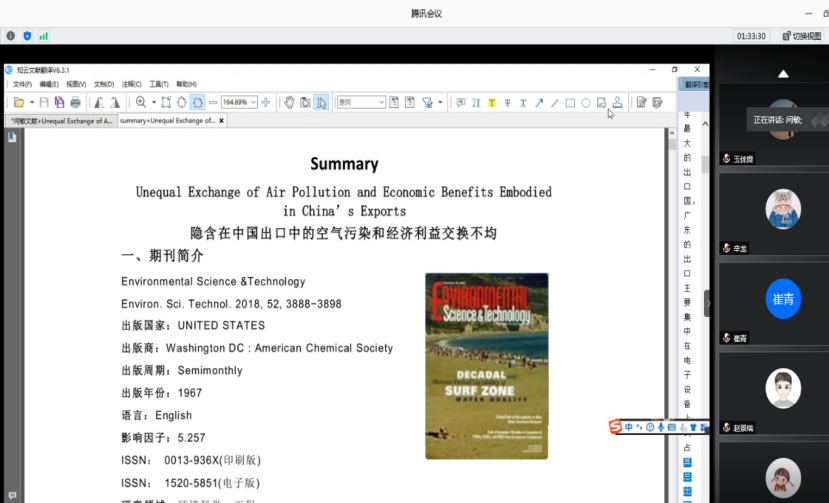Select the Snapshot camera tool
The width and height of the screenshot is (829, 503).
[305, 102]
